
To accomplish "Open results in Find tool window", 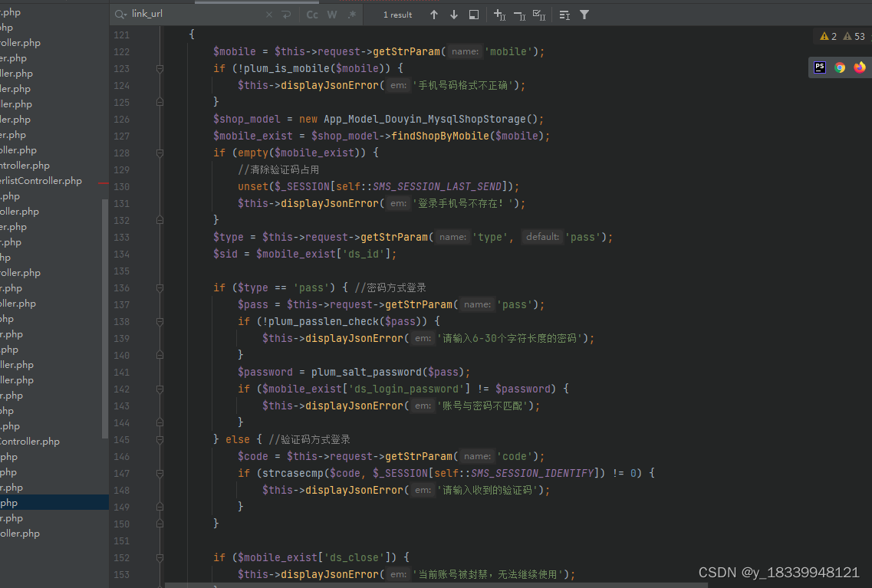I will pyautogui.click(x=474, y=15).
